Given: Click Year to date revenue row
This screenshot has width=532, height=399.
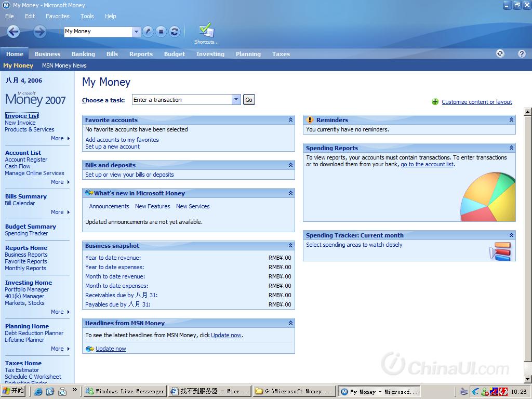Looking at the screenshot, I should tap(188, 258).
